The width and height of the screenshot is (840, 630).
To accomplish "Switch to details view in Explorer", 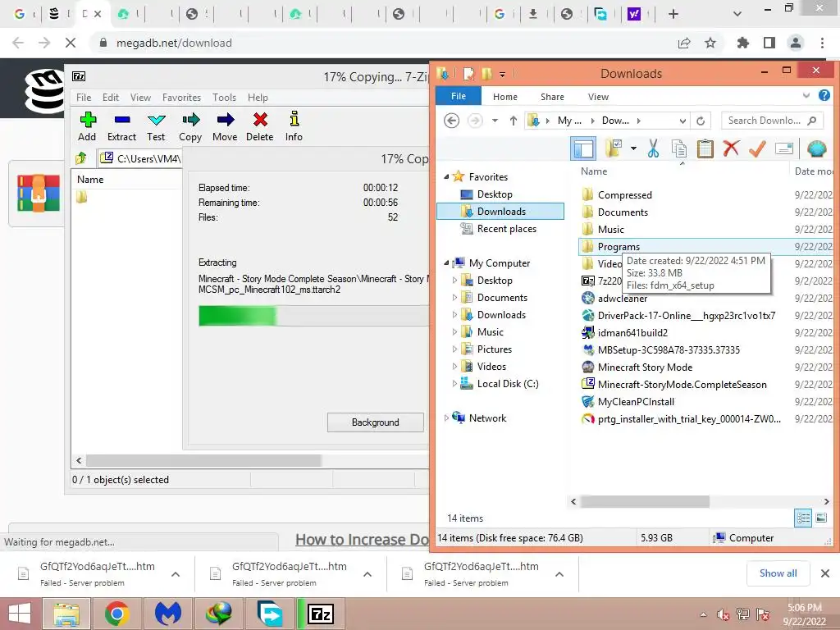I will [803, 518].
